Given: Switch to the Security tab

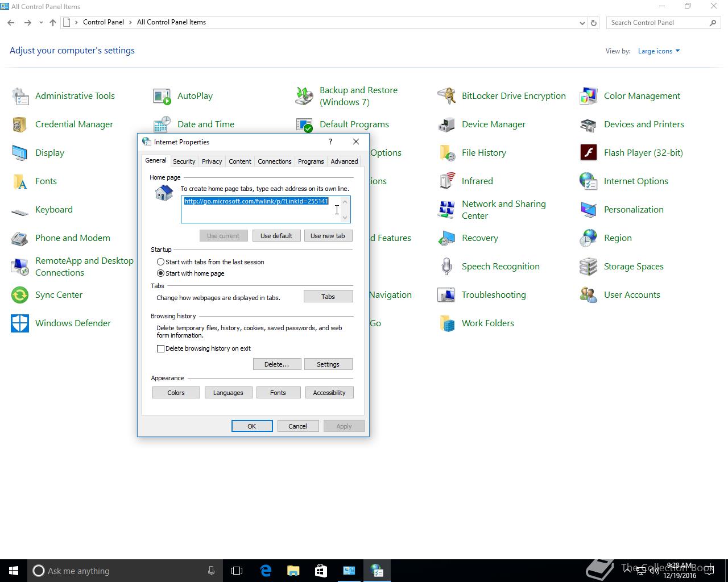Looking at the screenshot, I should (184, 161).
